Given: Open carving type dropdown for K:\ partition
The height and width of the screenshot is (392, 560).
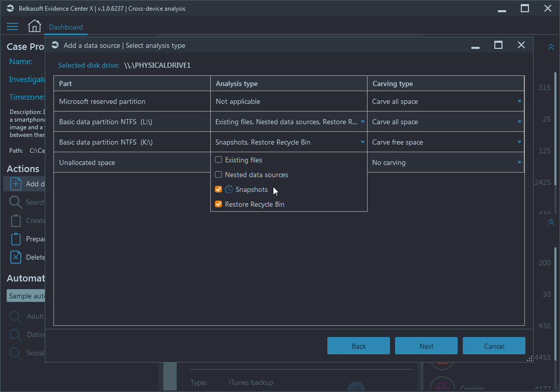Looking at the screenshot, I should point(519,142).
